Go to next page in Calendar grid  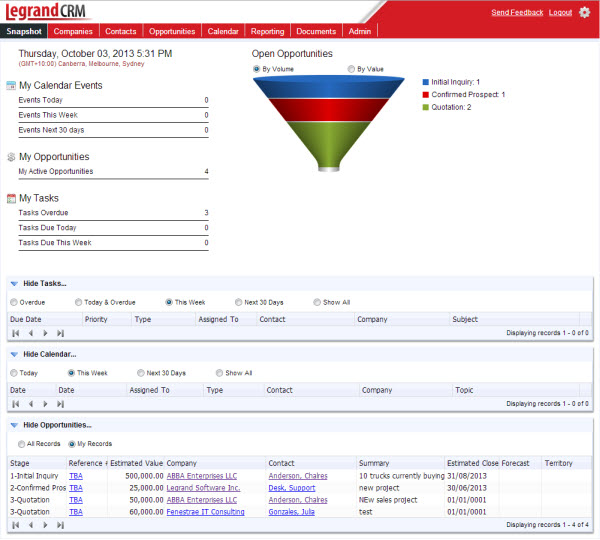point(45,404)
